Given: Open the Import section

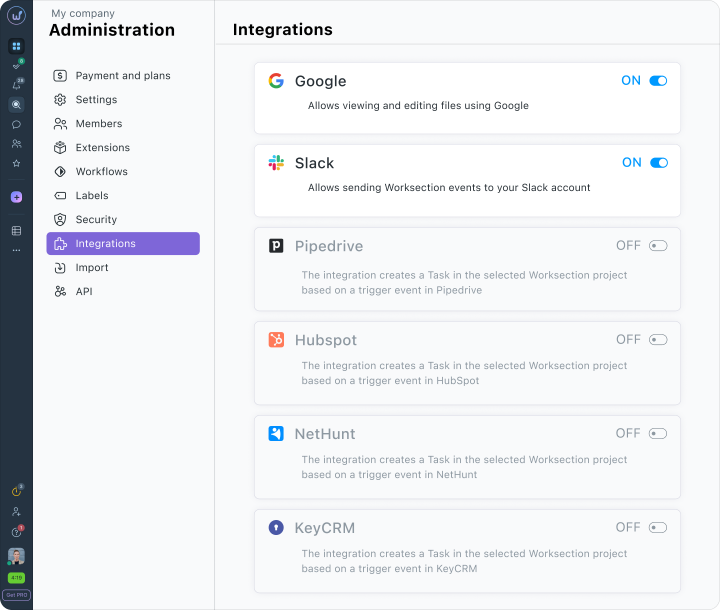Looking at the screenshot, I should coord(123,267).
